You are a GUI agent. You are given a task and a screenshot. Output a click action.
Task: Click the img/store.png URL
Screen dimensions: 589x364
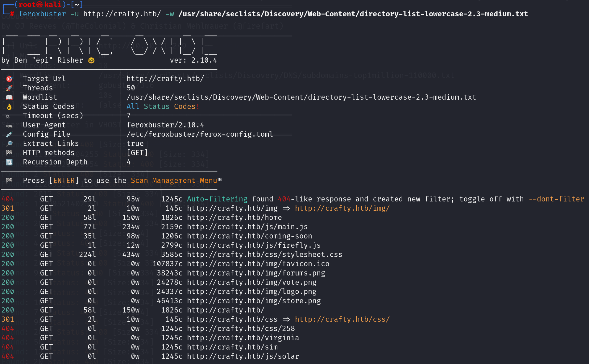(x=254, y=301)
